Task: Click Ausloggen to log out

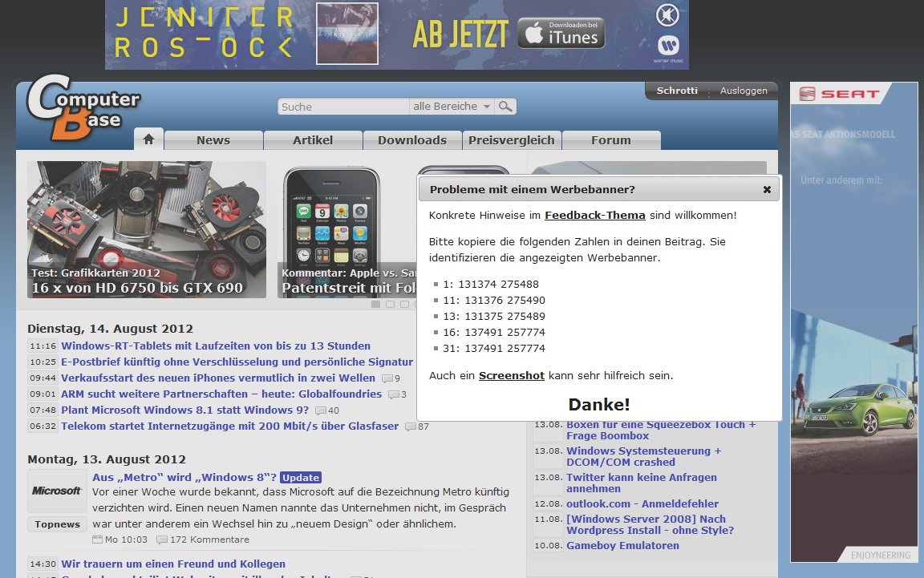Action: [744, 90]
